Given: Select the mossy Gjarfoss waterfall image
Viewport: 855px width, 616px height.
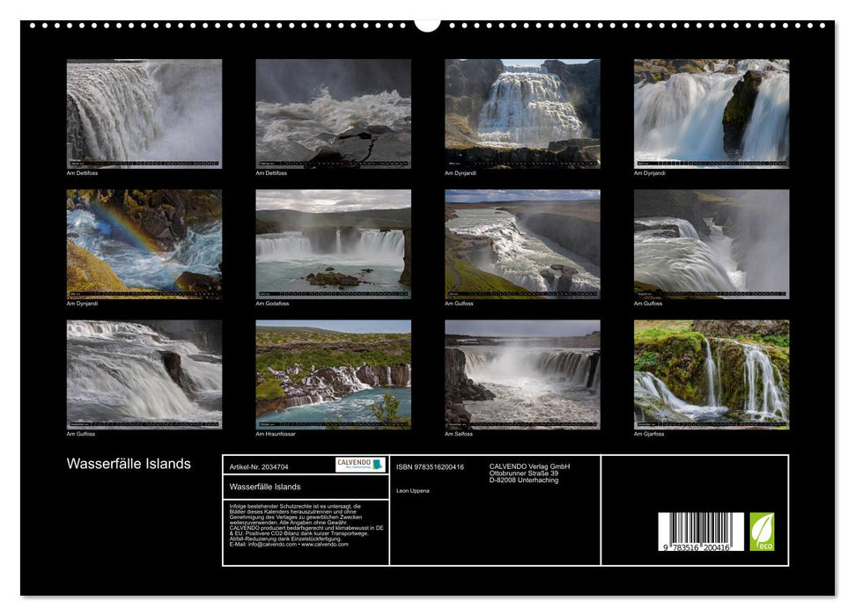Looking at the screenshot, I should click(711, 374).
